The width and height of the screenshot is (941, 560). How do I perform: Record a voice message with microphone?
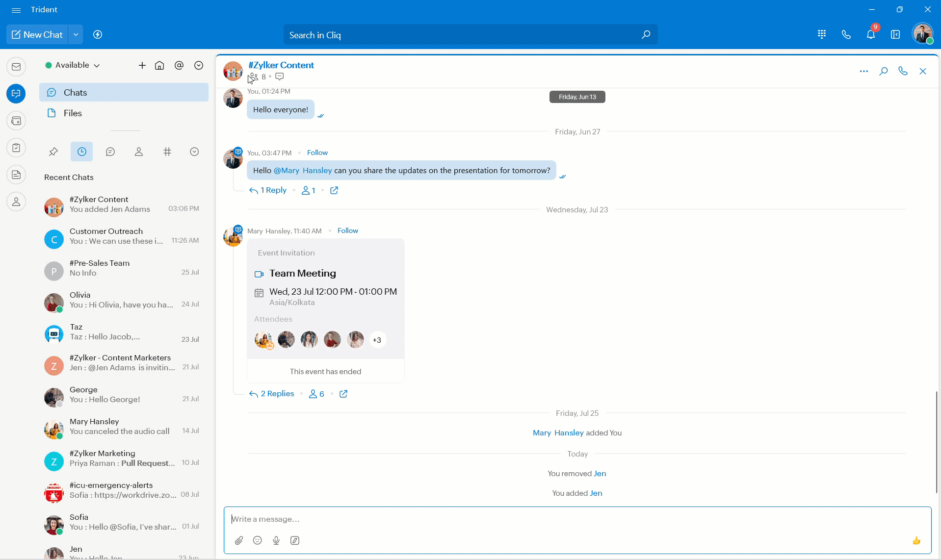pos(276,540)
